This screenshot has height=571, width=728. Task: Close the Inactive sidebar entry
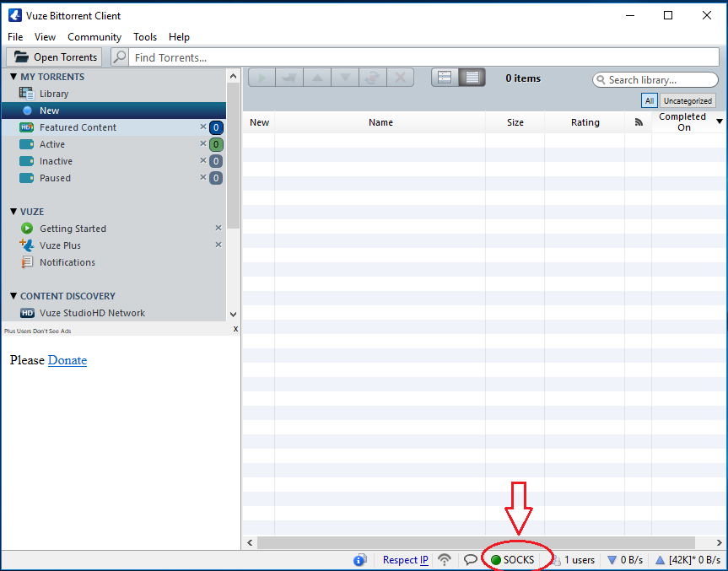203,160
